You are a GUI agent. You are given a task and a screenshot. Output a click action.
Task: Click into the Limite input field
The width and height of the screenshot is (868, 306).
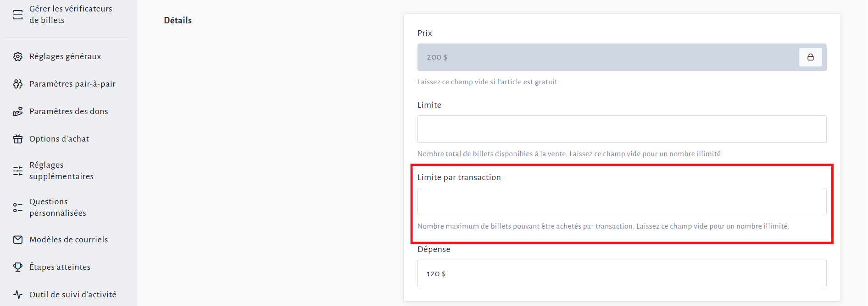point(622,129)
